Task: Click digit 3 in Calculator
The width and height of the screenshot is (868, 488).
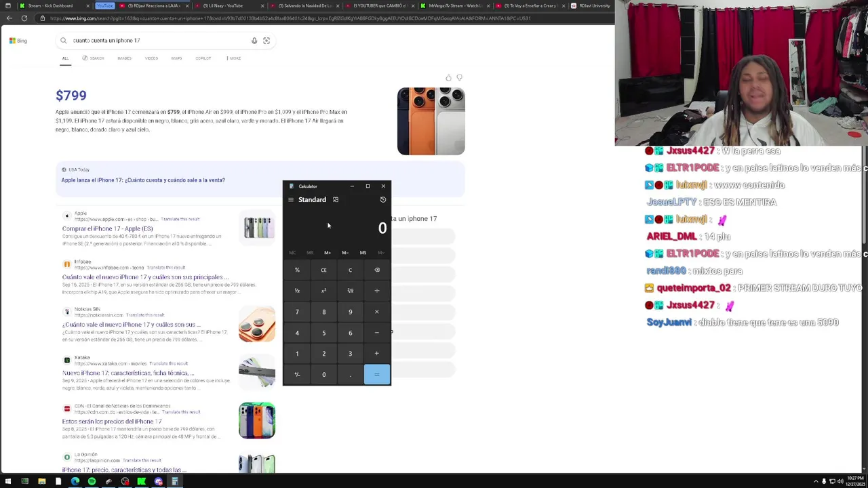Action: click(x=351, y=354)
